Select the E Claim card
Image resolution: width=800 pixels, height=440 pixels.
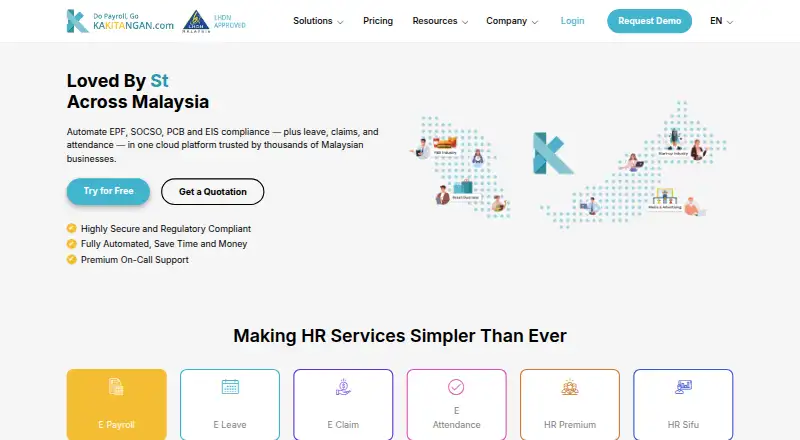pos(343,404)
